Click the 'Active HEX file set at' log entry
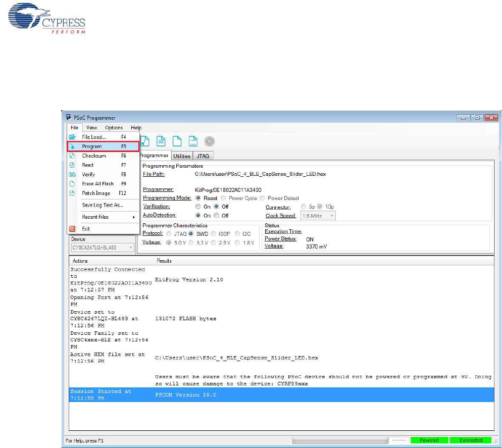502x448 pixels. pos(108,358)
